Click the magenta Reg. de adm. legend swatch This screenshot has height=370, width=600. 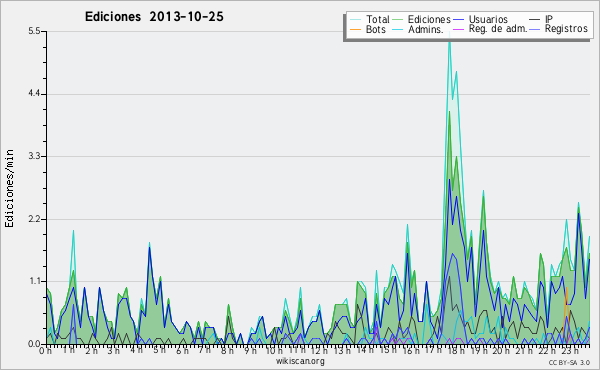(x=458, y=29)
